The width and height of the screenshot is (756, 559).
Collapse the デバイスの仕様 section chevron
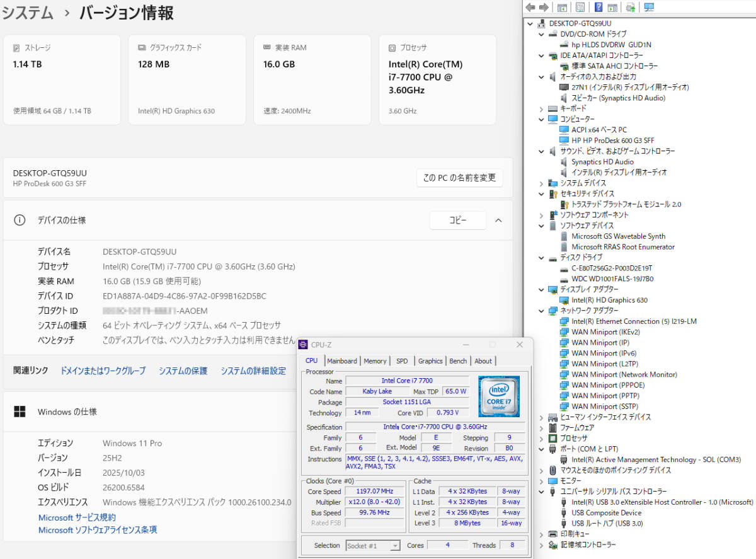[498, 221]
